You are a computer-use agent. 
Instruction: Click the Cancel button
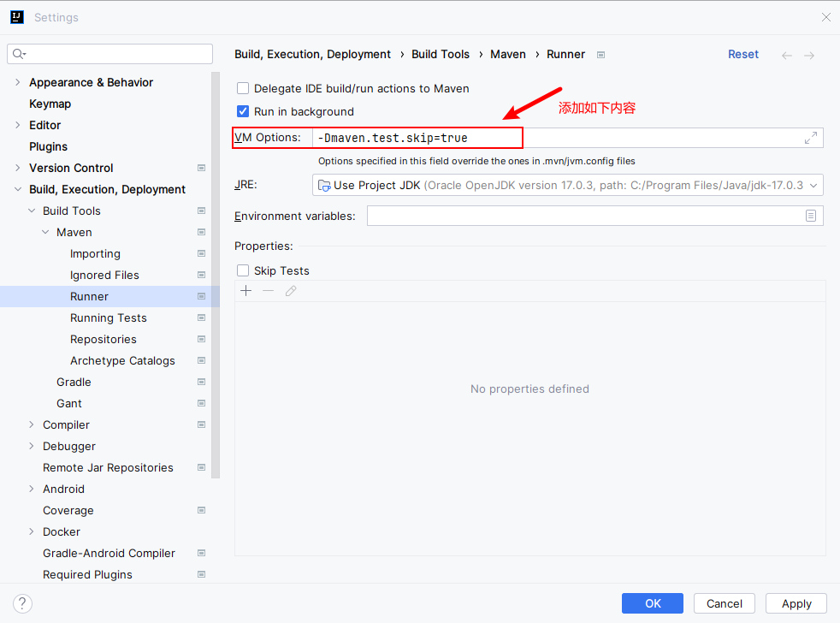(x=725, y=603)
